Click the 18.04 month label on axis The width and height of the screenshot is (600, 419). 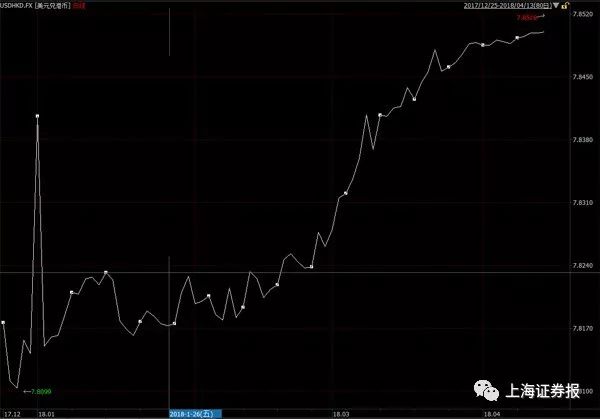point(492,412)
